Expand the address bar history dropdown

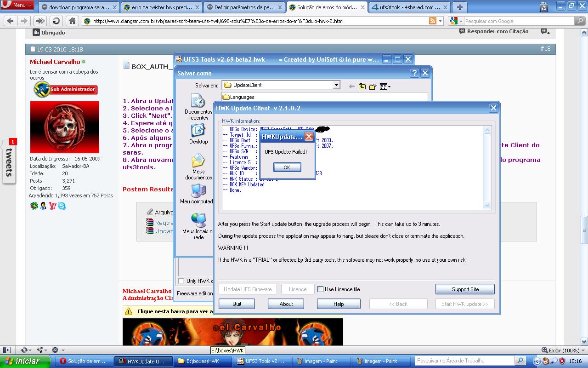click(x=441, y=21)
